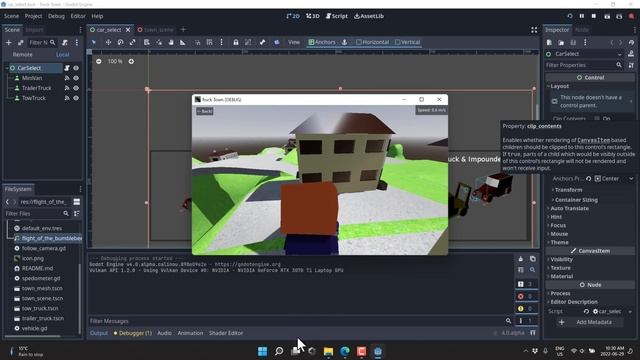640x360 pixels.
Task: Copy output selection icon
Action: [533, 259]
